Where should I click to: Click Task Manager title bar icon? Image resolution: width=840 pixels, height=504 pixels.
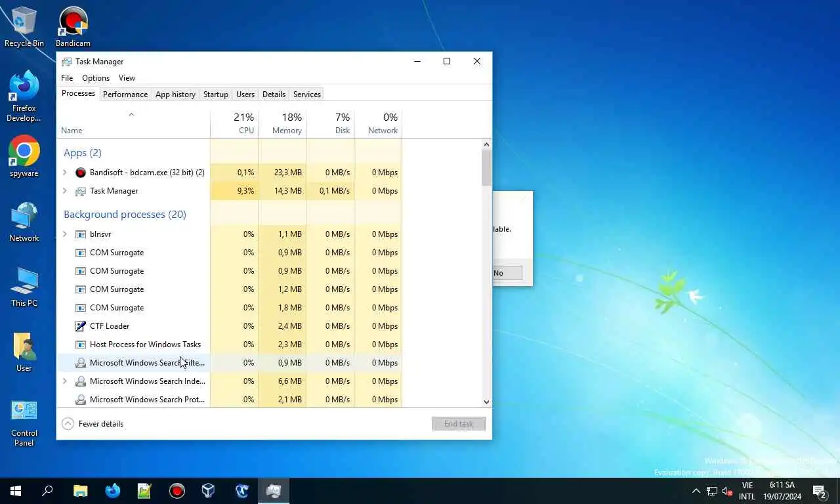point(66,62)
